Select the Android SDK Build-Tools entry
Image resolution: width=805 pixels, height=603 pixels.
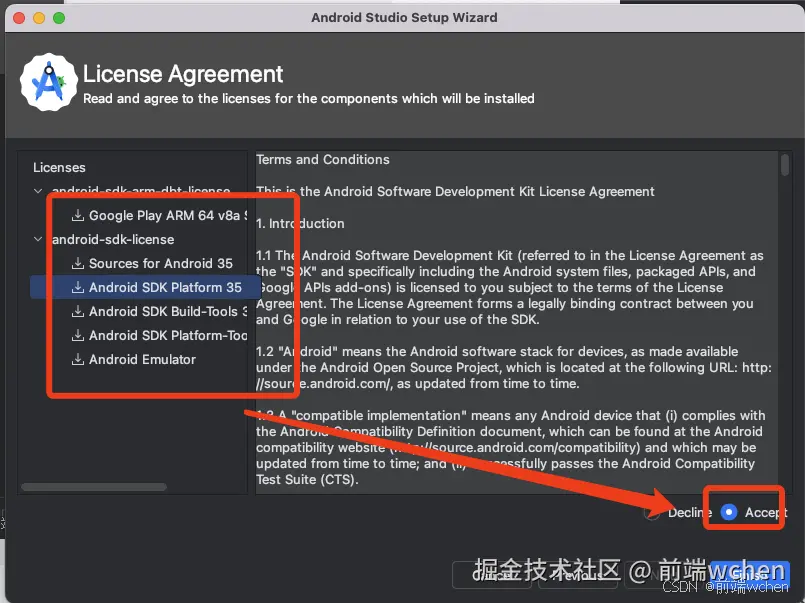[168, 311]
